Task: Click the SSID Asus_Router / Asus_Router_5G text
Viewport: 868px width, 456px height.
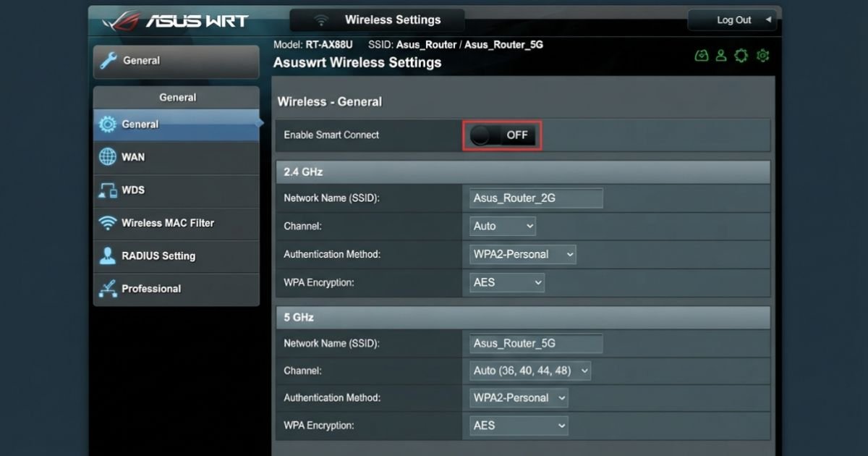Action: (456, 45)
